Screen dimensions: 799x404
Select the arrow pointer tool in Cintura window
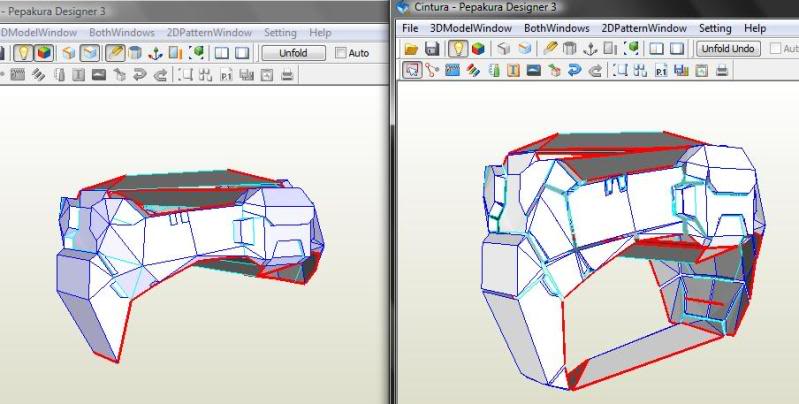[412, 70]
